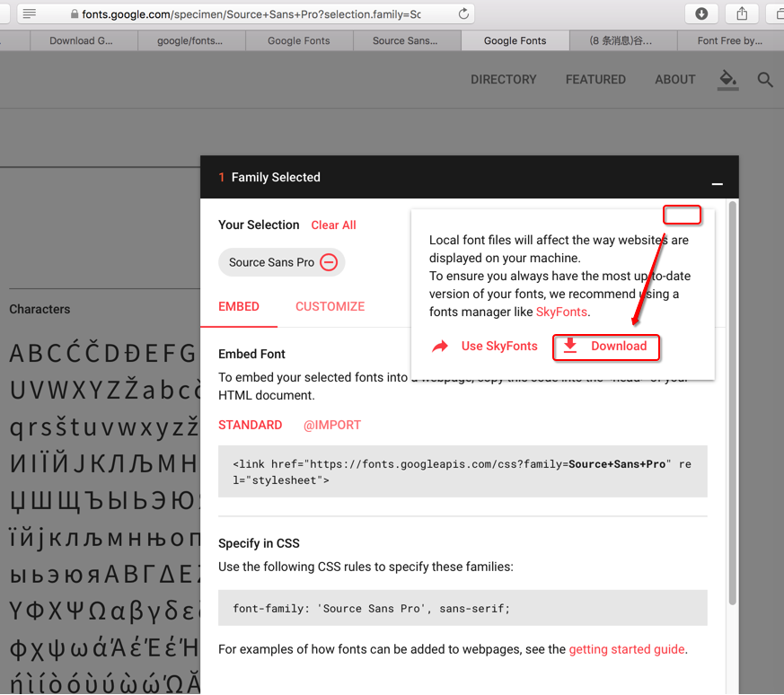784x695 pixels.
Task: Click the drawer vertical scrollbar
Action: point(732,402)
